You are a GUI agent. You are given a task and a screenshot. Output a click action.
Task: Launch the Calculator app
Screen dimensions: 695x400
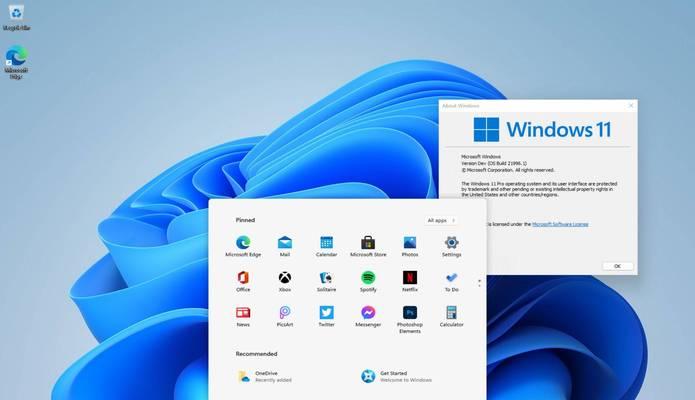point(451,316)
